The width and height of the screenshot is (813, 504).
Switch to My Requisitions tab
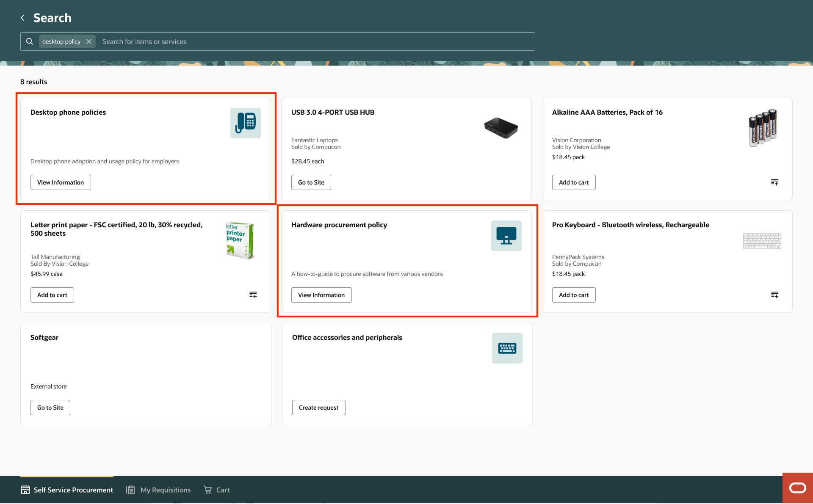159,490
